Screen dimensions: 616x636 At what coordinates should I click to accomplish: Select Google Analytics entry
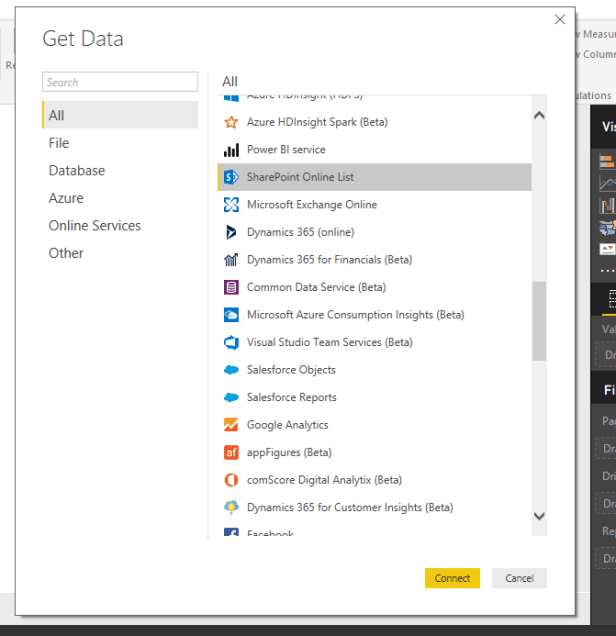tap(374, 425)
